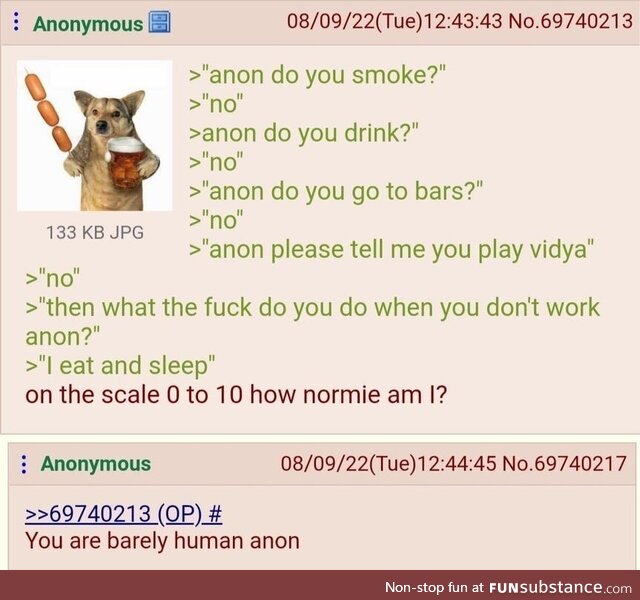This screenshot has height=600, width=640.
Task: Click the 133 KB JPG file label
Action: 95,233
